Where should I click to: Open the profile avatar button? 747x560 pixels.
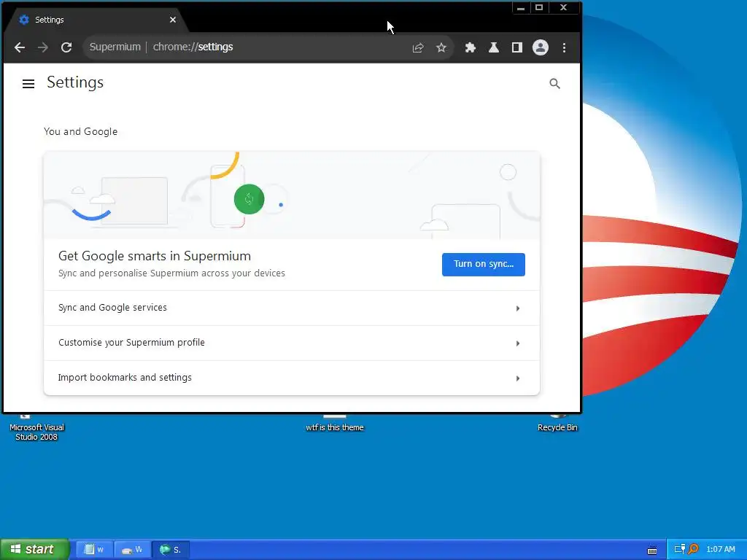tap(541, 47)
